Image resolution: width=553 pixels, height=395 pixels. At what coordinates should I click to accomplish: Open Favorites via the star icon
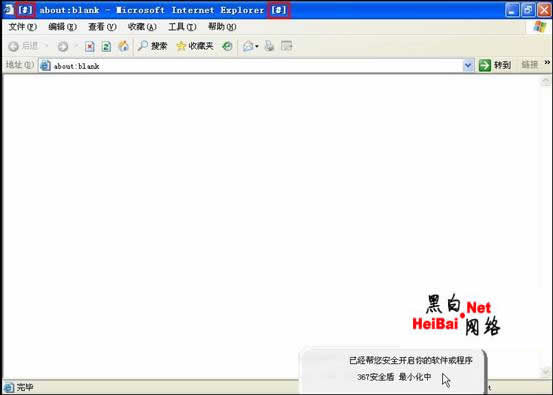tap(181, 46)
